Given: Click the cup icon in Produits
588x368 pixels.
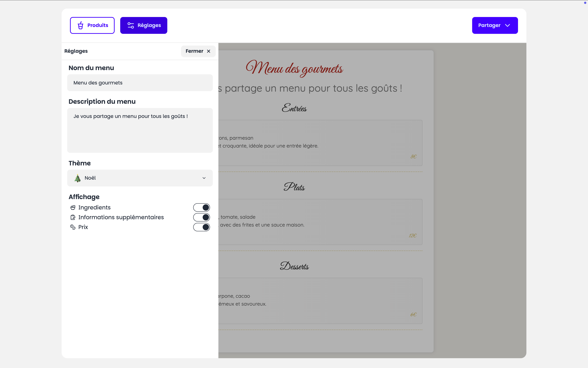Looking at the screenshot, I should click(80, 25).
